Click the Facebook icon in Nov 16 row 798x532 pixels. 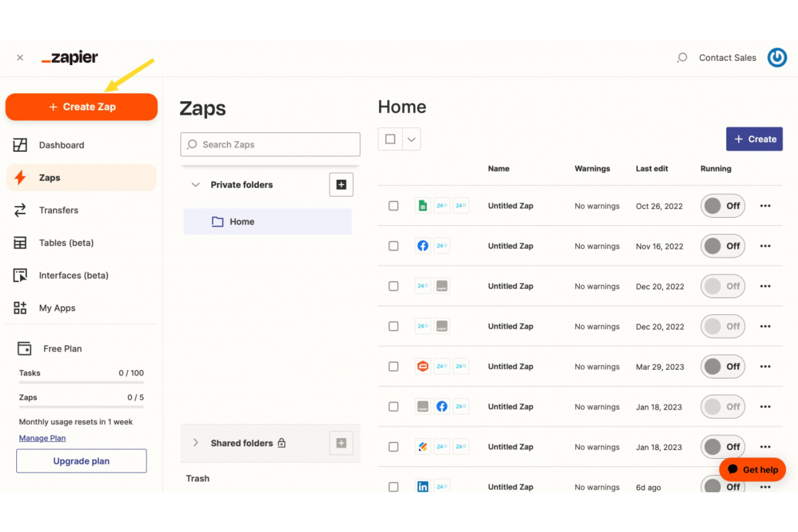pos(423,246)
